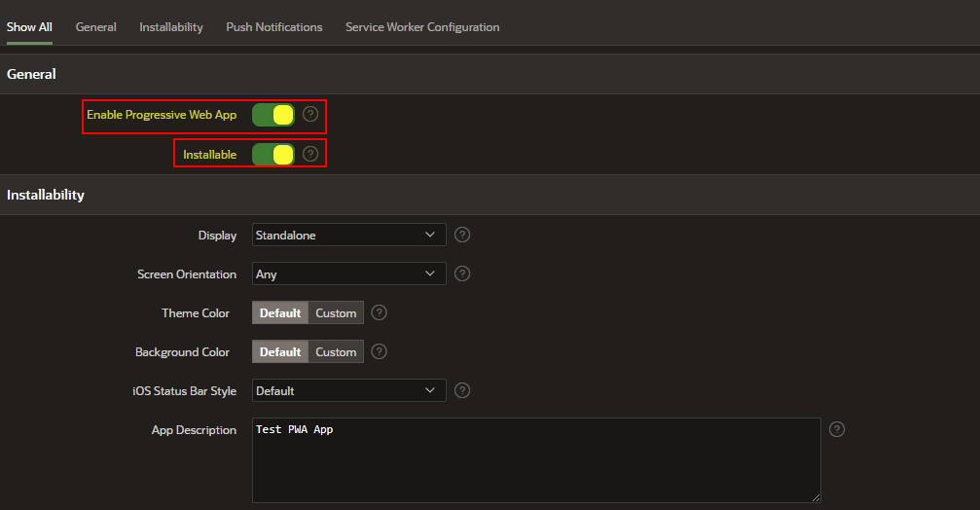
Task: Open help for the Installable setting
Action: [x=310, y=154]
